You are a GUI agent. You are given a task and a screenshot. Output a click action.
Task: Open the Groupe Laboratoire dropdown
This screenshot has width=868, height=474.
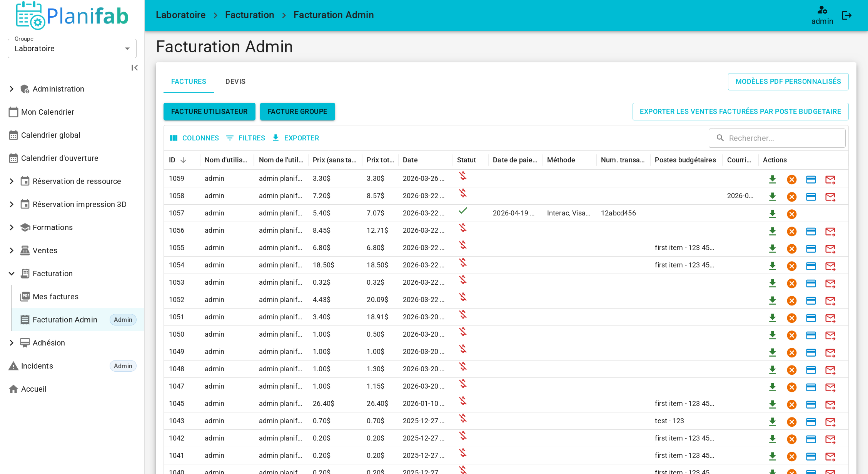tap(72, 48)
